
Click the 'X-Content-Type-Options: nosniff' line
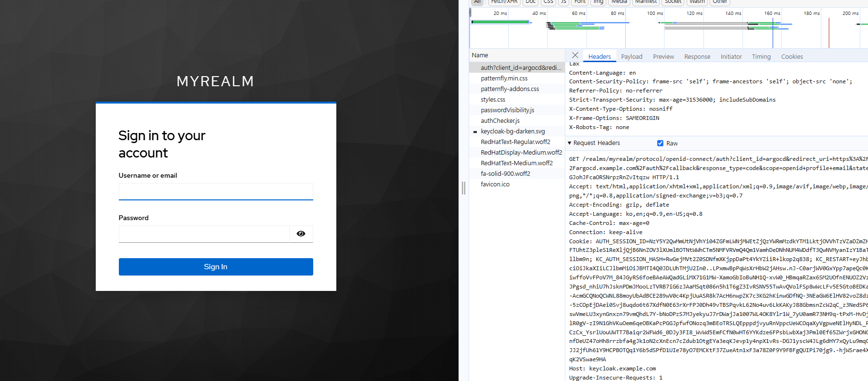click(x=621, y=109)
